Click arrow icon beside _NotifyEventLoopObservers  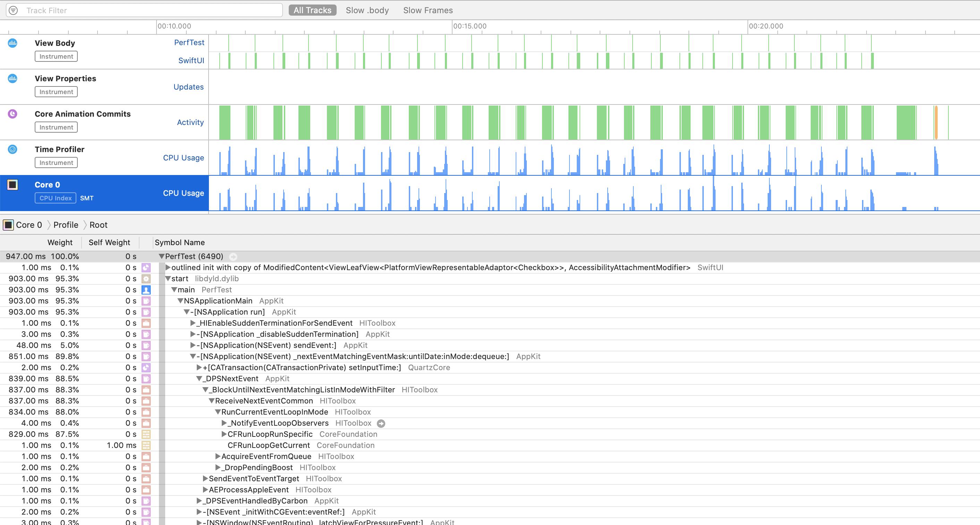click(x=381, y=423)
